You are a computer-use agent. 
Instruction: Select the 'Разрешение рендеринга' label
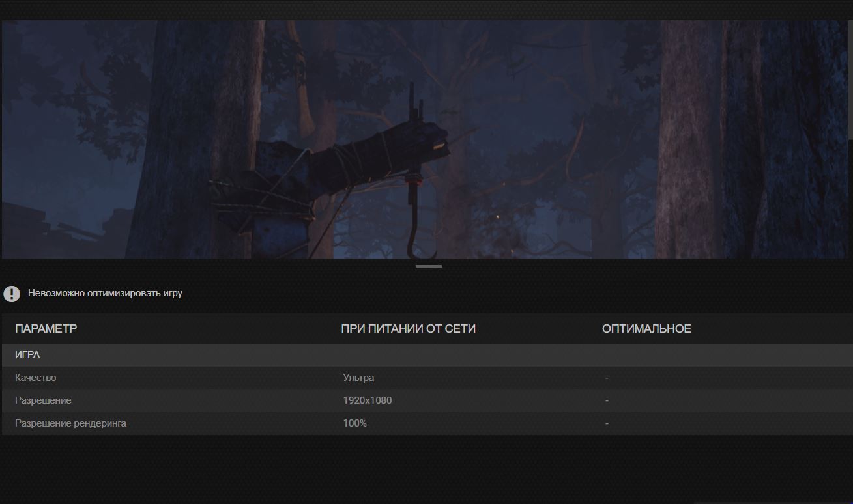coord(70,423)
